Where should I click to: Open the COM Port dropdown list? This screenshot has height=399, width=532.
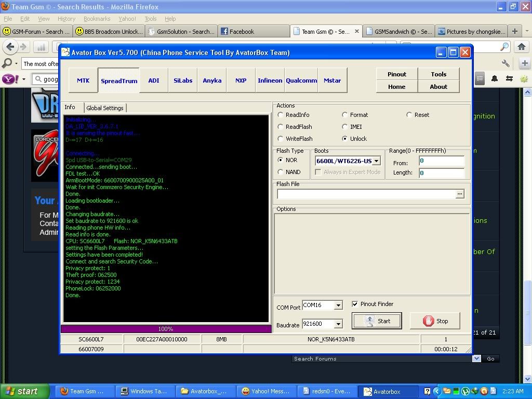(338, 305)
